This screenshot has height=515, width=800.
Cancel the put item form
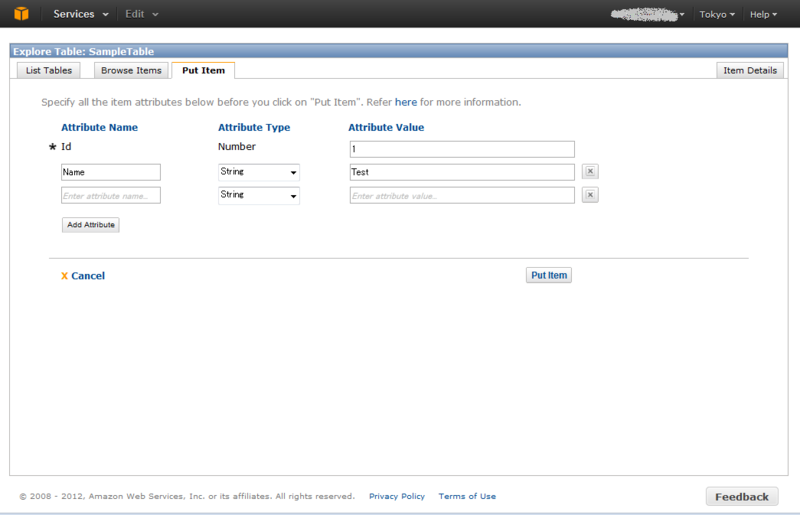[x=83, y=276]
